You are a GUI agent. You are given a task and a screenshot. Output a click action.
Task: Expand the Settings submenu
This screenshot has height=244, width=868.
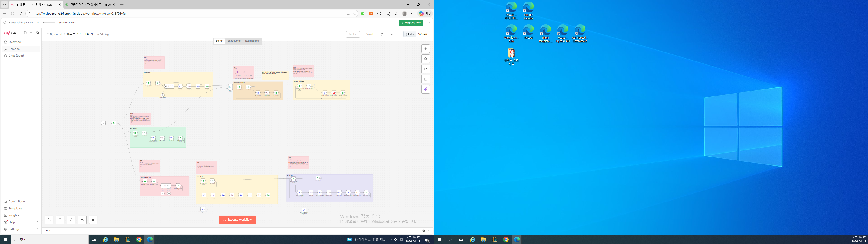[37, 229]
